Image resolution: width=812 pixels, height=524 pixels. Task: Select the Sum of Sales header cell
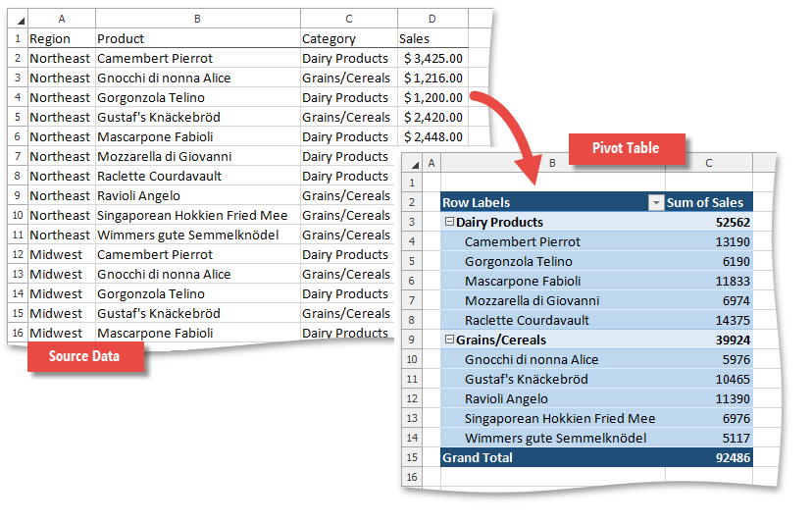point(709,203)
